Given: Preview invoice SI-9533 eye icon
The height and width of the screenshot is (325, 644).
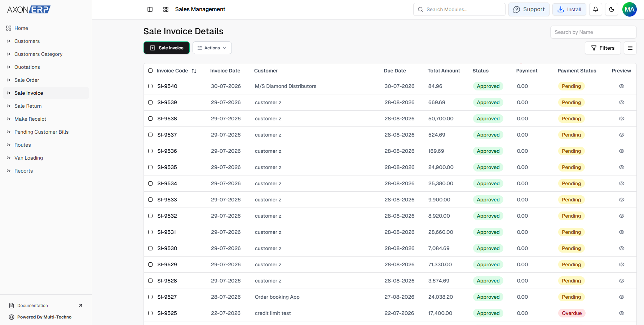Looking at the screenshot, I should (622, 200).
